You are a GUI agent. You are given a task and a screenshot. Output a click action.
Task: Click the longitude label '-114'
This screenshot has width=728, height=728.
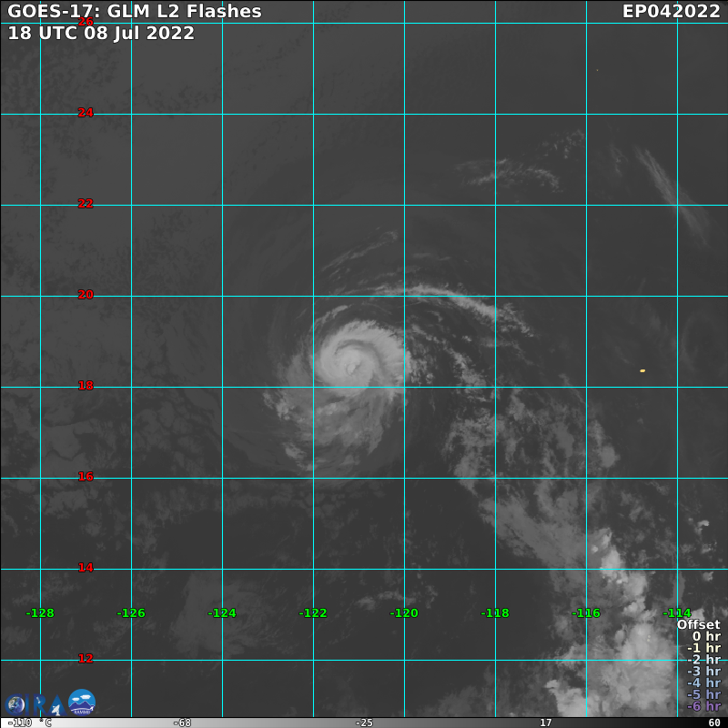677,612
